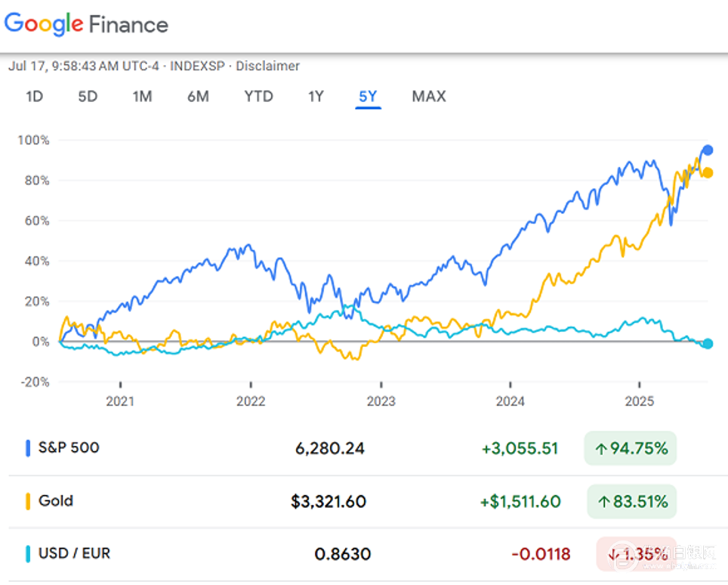Switch to the 1M range tab
This screenshot has height=585, width=728.
(x=142, y=96)
